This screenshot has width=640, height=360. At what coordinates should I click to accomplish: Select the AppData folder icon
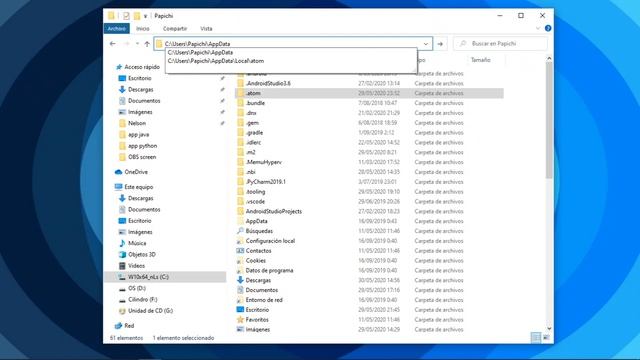[x=240, y=221]
